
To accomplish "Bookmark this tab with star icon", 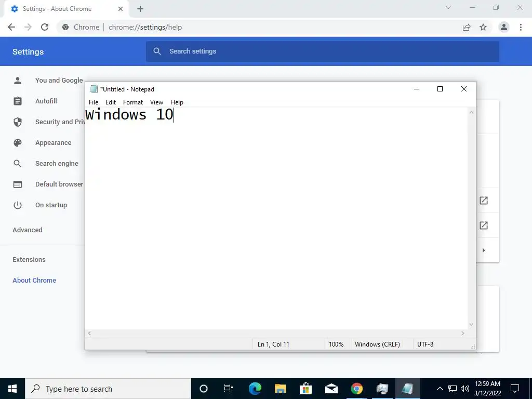I will tap(483, 27).
